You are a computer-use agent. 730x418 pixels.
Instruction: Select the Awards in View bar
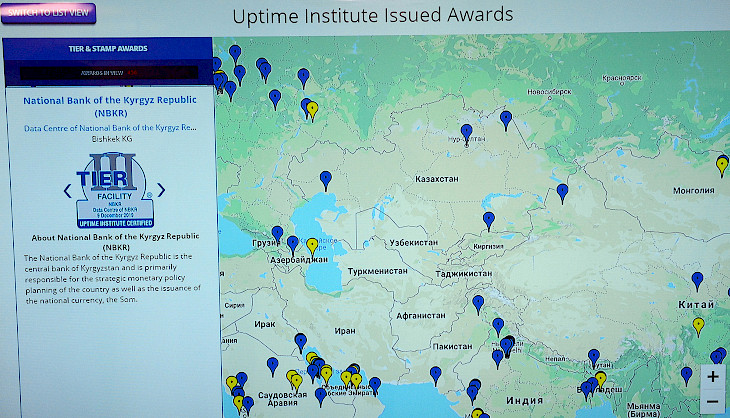pos(108,73)
